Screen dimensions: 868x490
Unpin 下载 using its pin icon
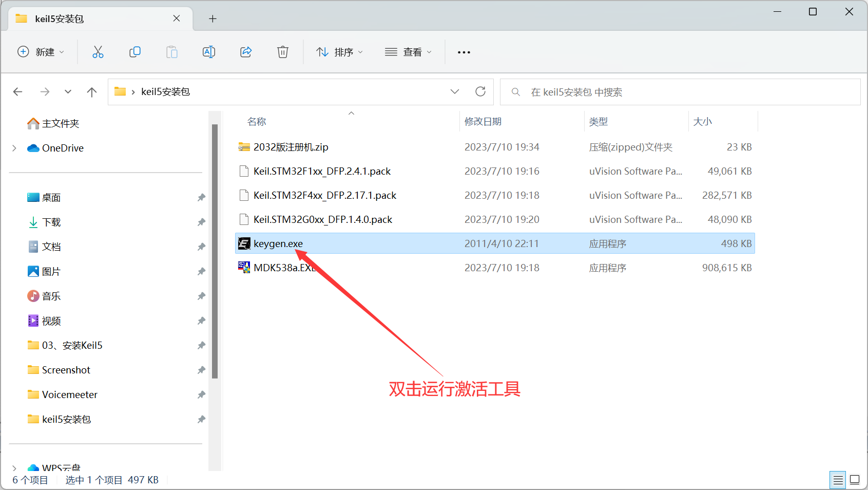201,222
